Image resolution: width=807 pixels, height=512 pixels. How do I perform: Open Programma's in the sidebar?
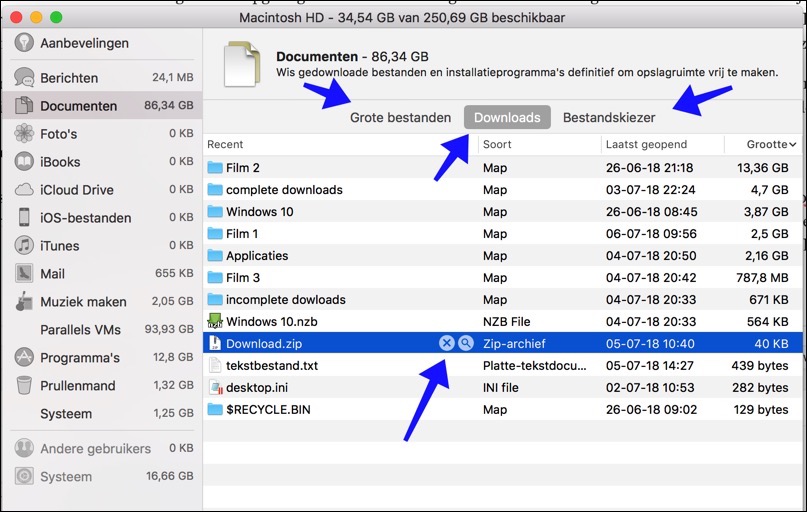pos(79,358)
